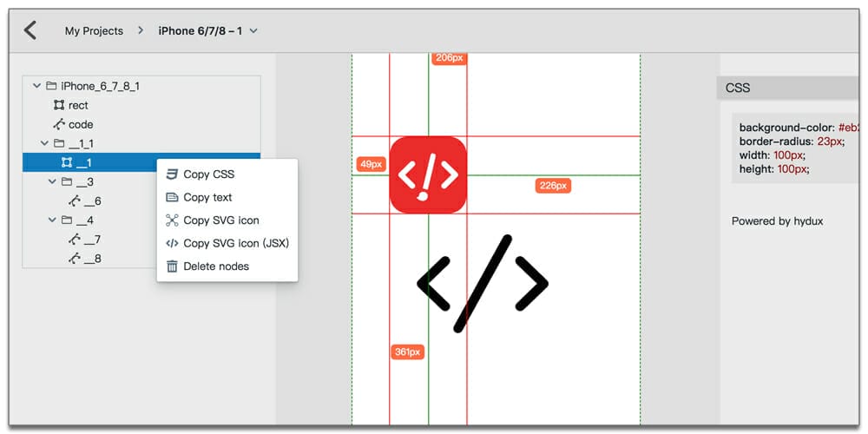Viewport: 868px width, 434px height.
Task: Click the back arrow icon
Action: pos(30,30)
